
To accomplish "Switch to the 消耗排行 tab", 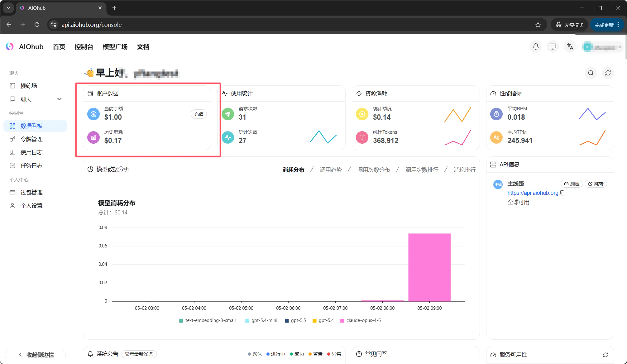I will pyautogui.click(x=465, y=170).
